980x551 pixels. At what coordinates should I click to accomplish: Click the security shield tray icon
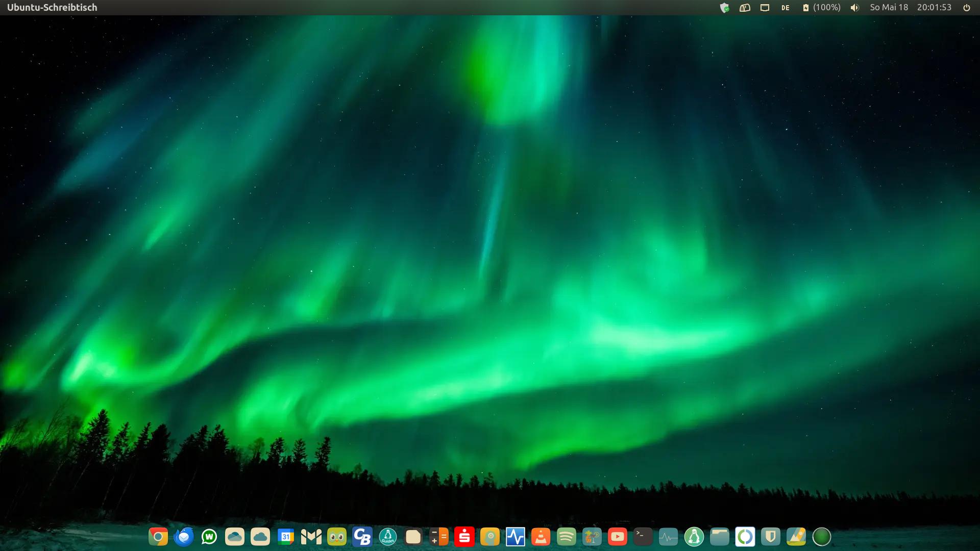tap(724, 8)
